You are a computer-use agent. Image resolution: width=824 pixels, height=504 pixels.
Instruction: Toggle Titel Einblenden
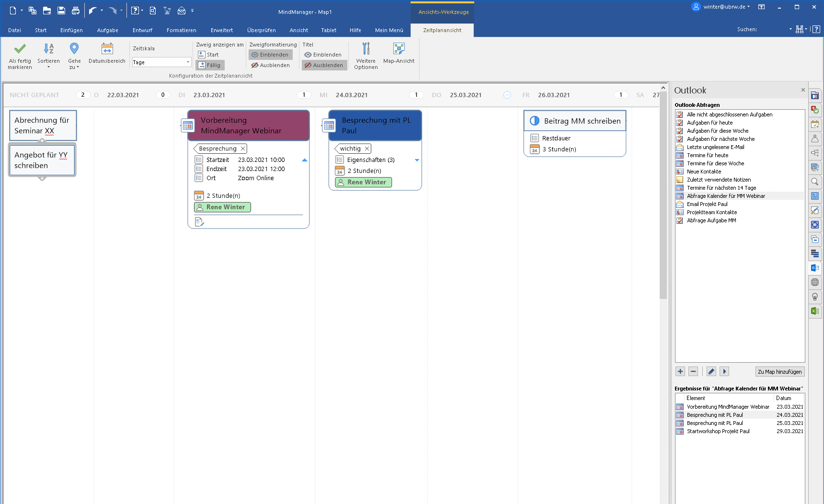tap(323, 55)
